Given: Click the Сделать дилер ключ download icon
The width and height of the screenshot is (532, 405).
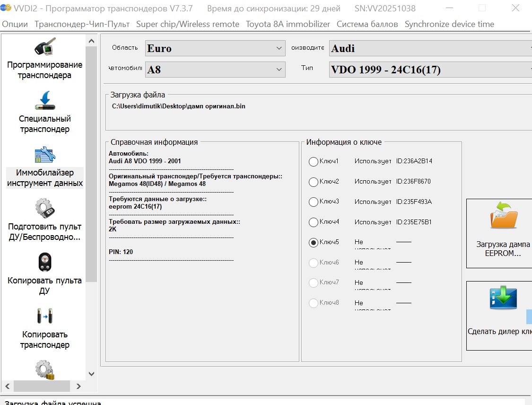Looking at the screenshot, I should click(x=503, y=298).
